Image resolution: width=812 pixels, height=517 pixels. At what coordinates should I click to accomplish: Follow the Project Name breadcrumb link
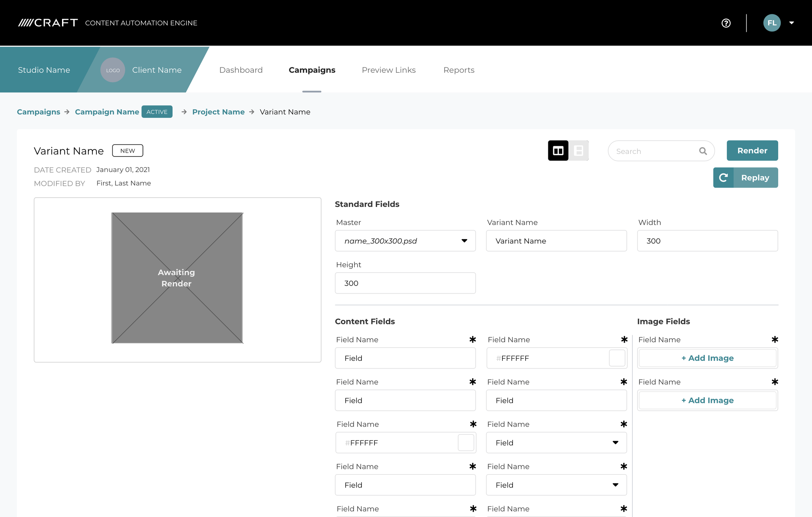(x=218, y=112)
